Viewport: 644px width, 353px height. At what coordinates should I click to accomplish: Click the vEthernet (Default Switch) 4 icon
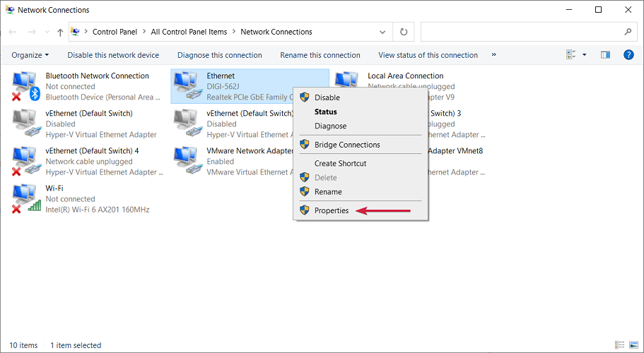25,161
